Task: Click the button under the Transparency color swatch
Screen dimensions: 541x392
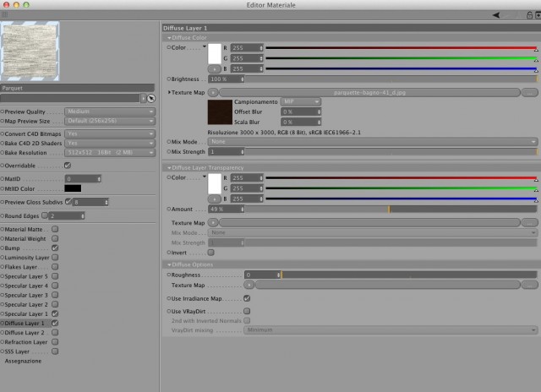Action: 214,199
